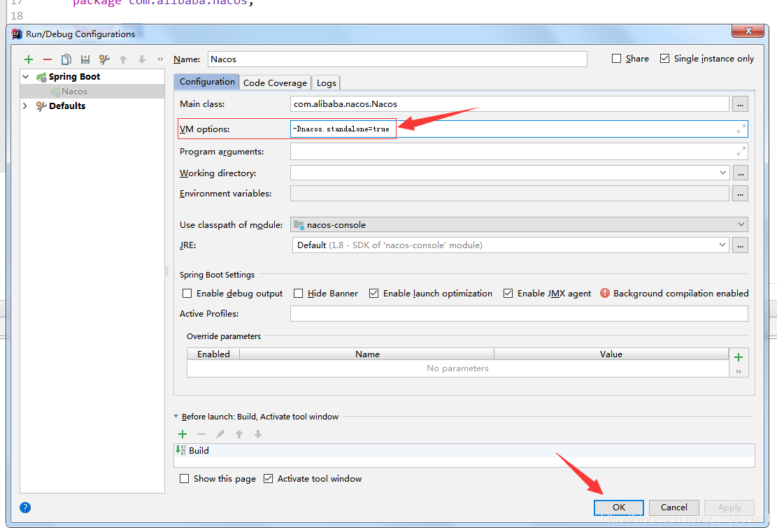The image size is (777, 532).
Task: Open Working directory dropdown arrow
Action: point(723,173)
